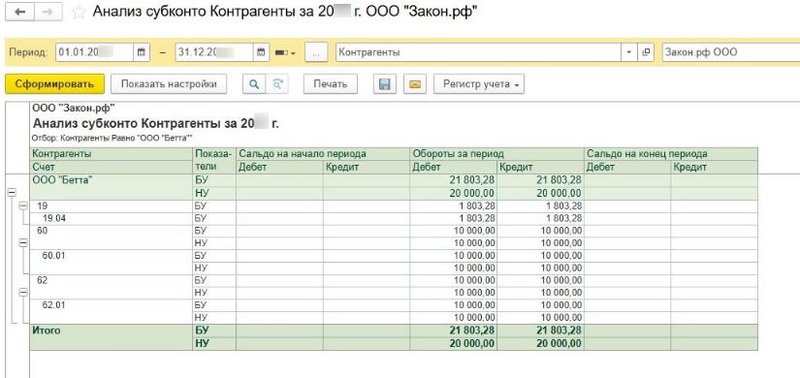The image size is (800, 378).
Task: Click the Сальдо на начало периода header
Action: (323, 154)
